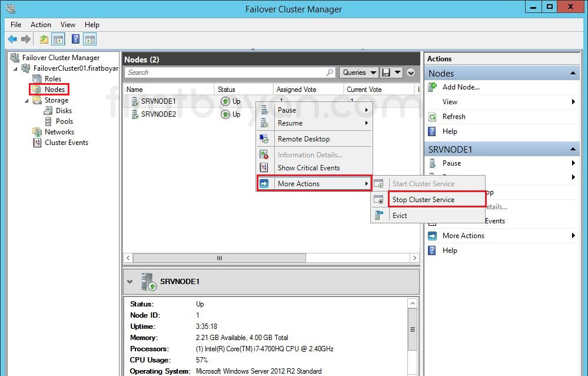Image resolution: width=588 pixels, height=376 pixels.
Task: Open Pause submenu in context menu
Action: [314, 110]
